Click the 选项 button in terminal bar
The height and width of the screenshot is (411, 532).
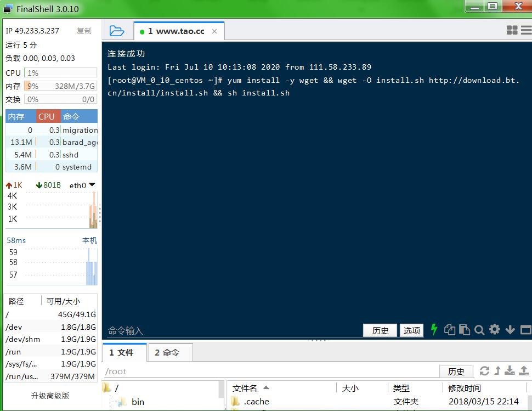[x=411, y=330]
